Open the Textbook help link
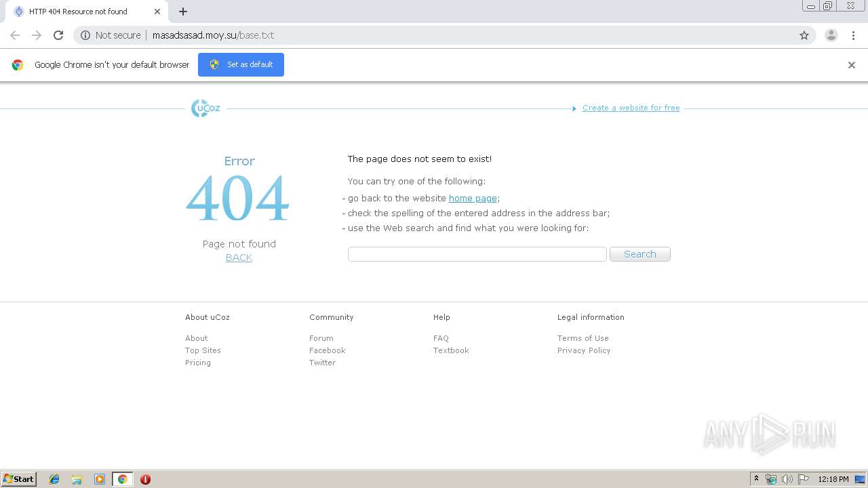 coord(451,350)
